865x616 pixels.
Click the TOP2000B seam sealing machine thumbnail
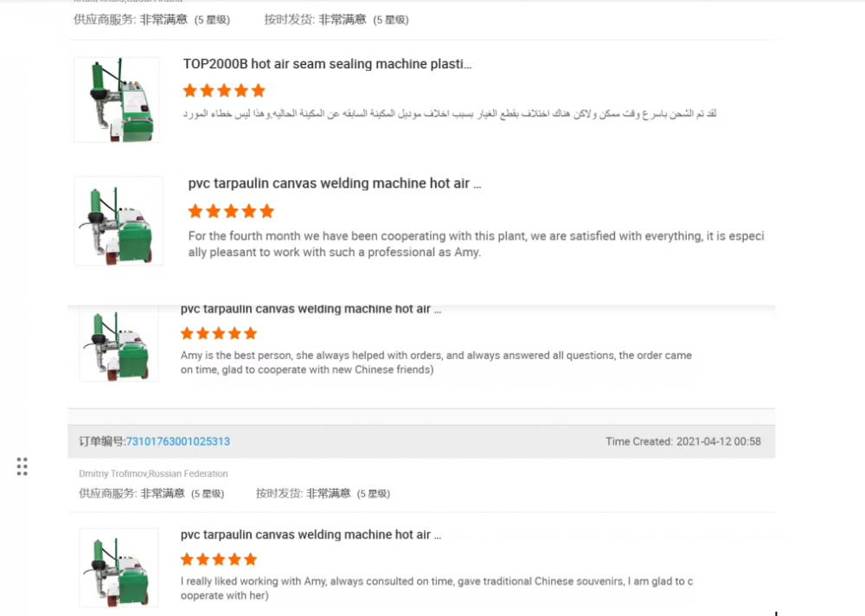116,99
